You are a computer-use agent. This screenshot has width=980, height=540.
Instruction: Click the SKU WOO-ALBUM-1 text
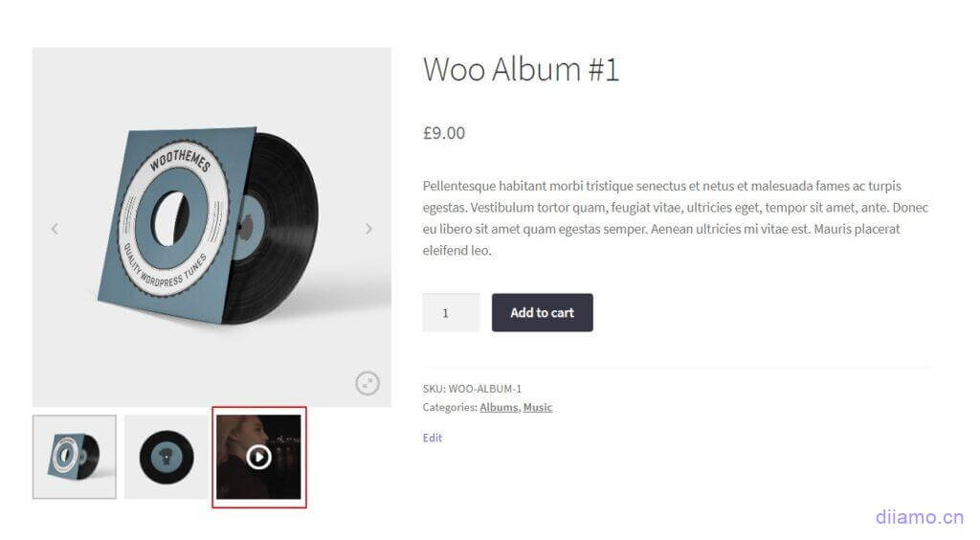click(x=472, y=389)
